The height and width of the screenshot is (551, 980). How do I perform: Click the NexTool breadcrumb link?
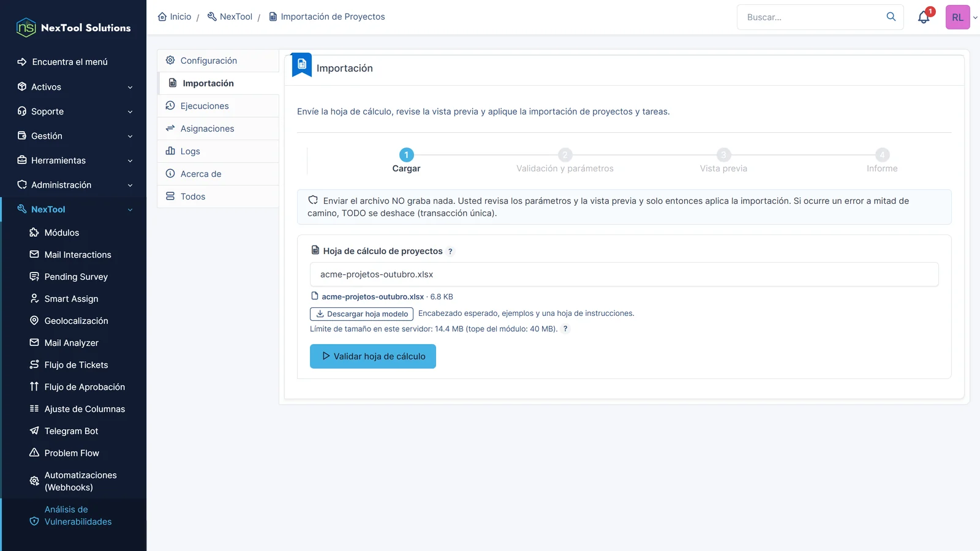[230, 17]
